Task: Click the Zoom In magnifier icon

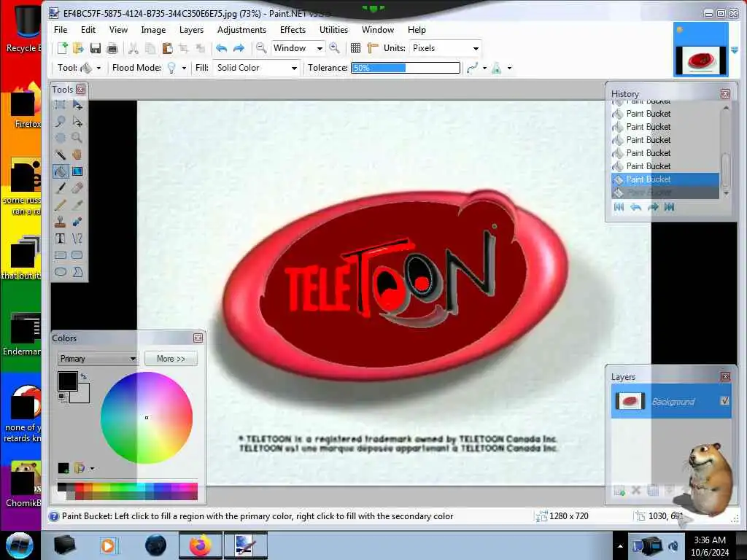Action: click(x=334, y=48)
